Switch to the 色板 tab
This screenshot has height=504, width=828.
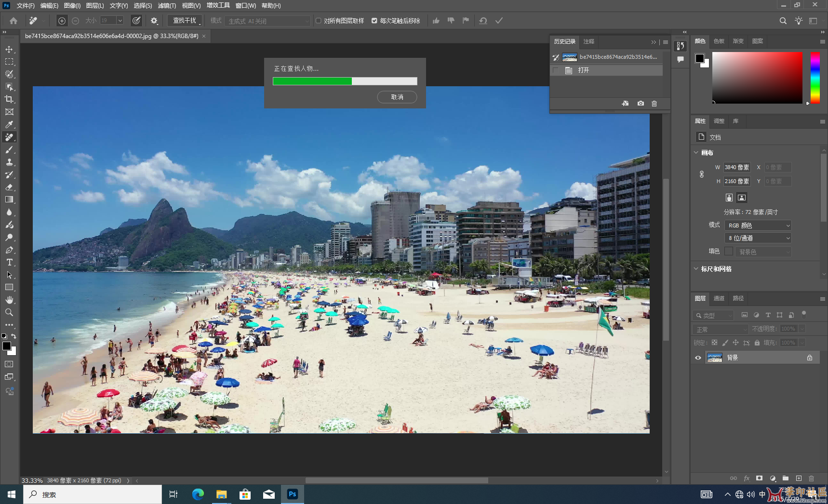coord(719,41)
